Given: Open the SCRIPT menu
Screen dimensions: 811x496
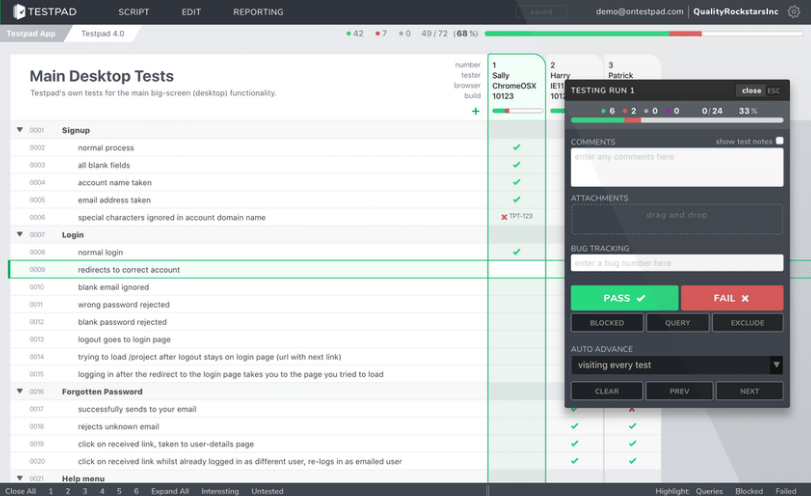Looking at the screenshot, I should coord(133,12).
